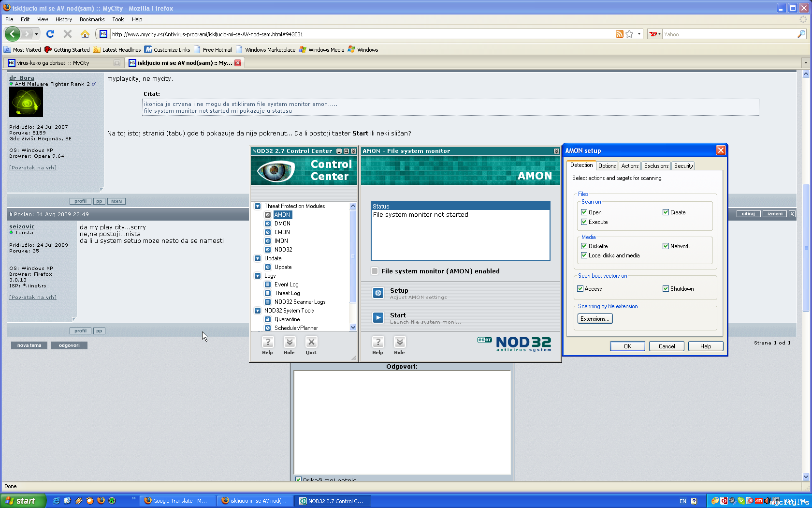The height and width of the screenshot is (508, 812).
Task: Click the nova tema button
Action: [29, 345]
